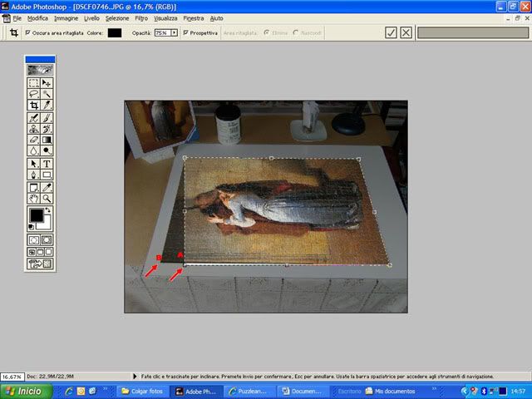Viewport: 532px width, 399px height.
Task: Click the crop shield Colore swatch
Action: click(115, 32)
